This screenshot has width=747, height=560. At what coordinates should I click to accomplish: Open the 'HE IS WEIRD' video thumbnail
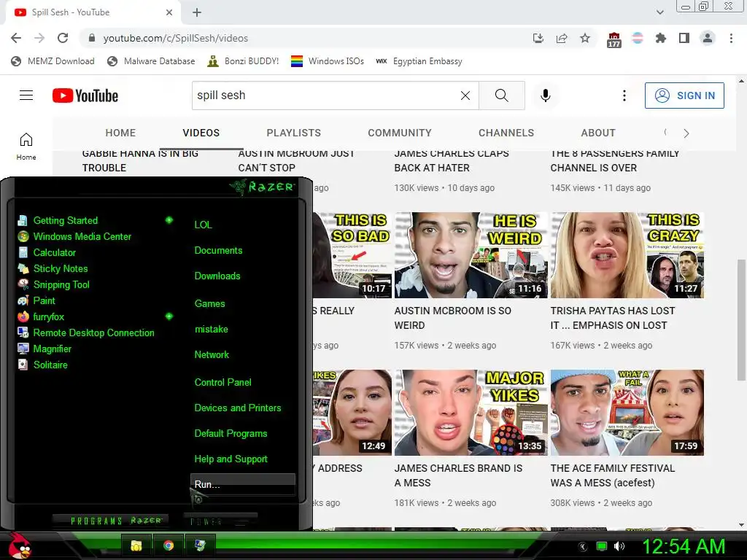click(x=471, y=255)
